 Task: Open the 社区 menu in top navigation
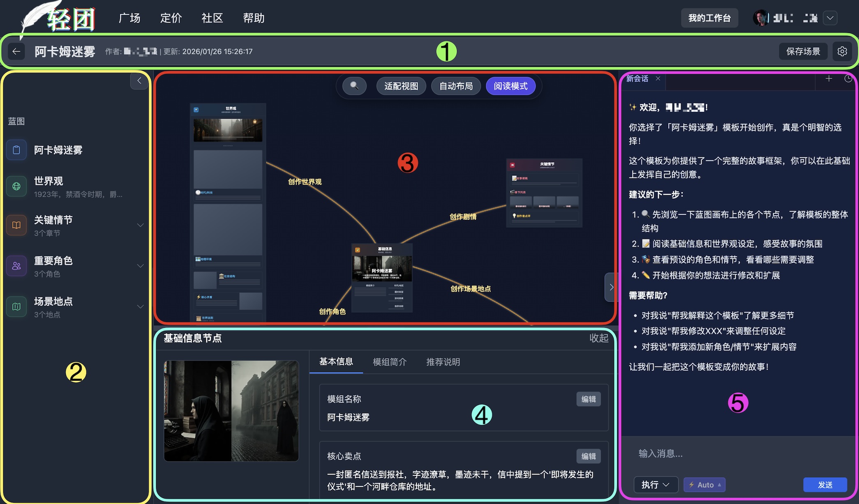(x=212, y=18)
